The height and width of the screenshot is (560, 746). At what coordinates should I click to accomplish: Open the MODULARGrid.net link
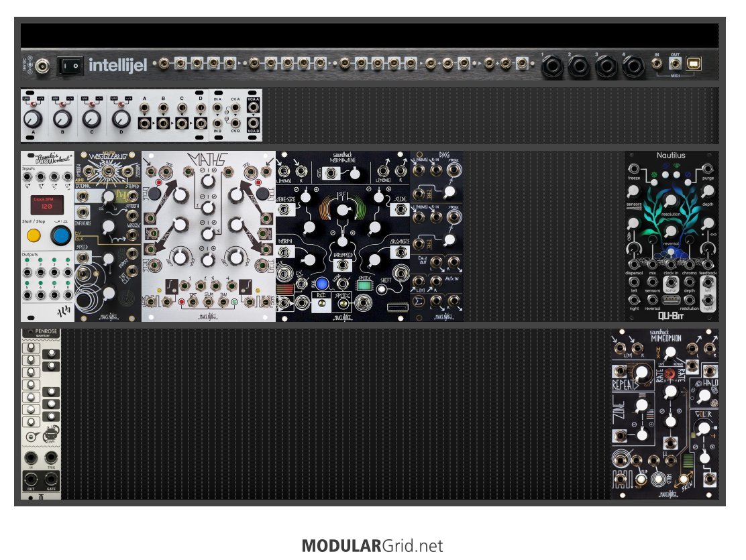[372, 546]
